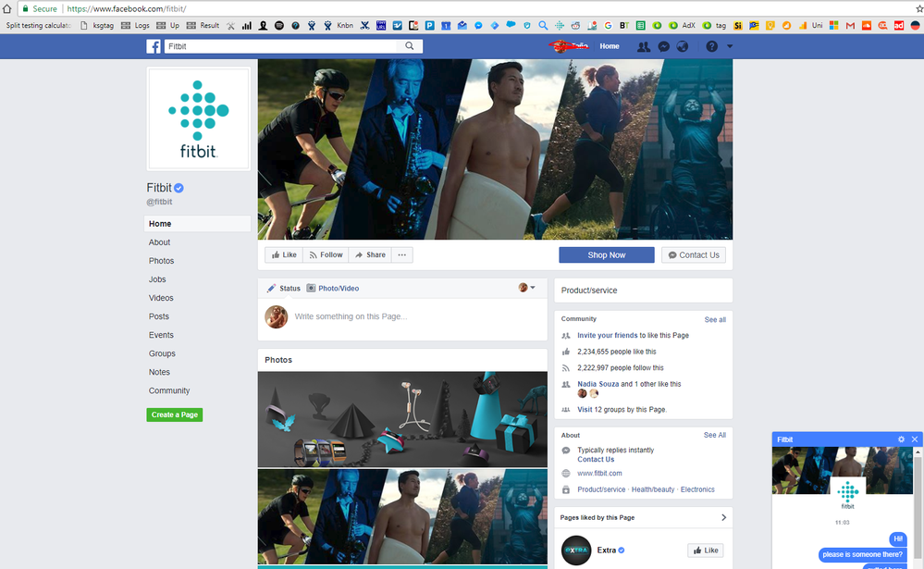Screen dimensions: 924x569
Task: Click the Share button under cover
Action: coord(370,254)
